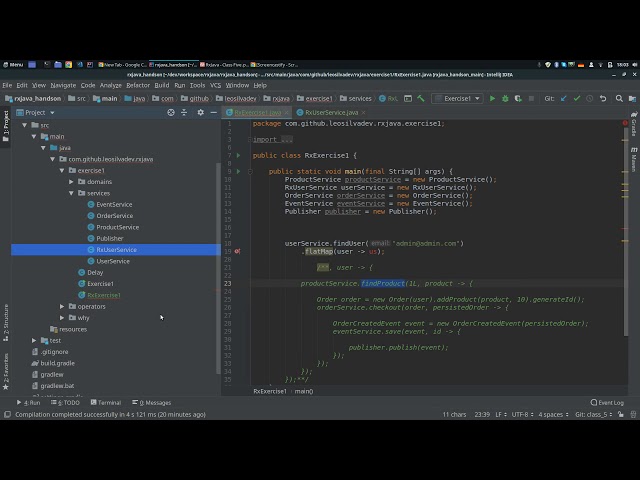Image resolution: width=640 pixels, height=480 pixels.
Task: Click the Project panel vertical scrollbar
Action: 218,267
